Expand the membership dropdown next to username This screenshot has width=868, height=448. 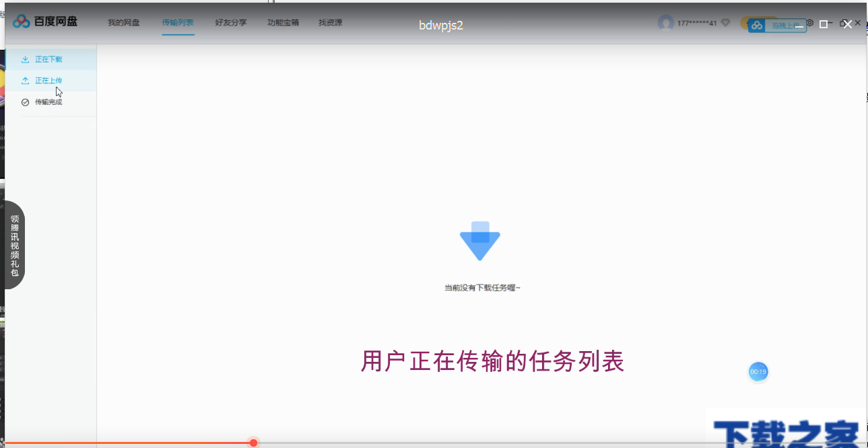725,22
